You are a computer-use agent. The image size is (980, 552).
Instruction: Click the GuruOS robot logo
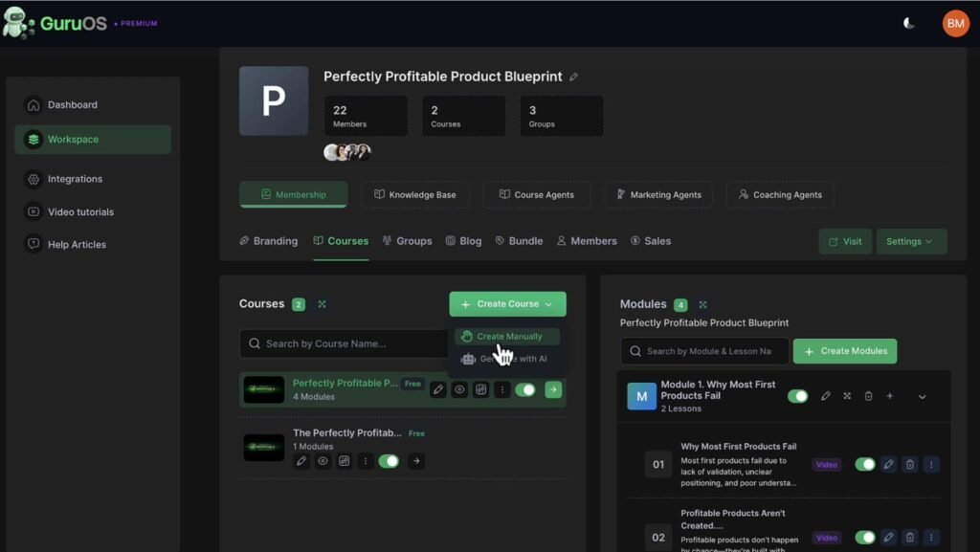click(x=17, y=23)
